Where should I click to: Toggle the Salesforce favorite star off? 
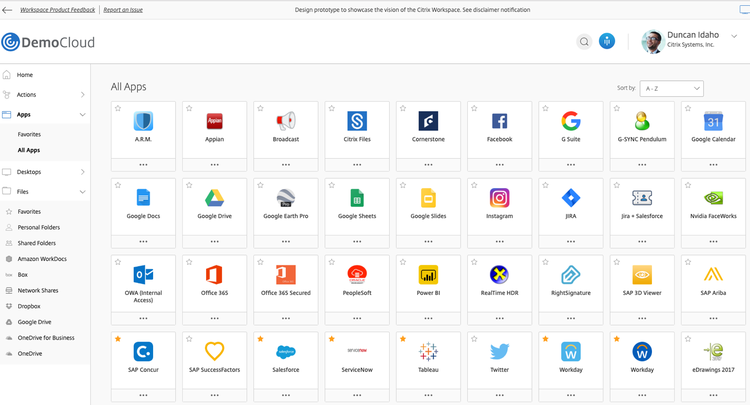[x=261, y=339]
